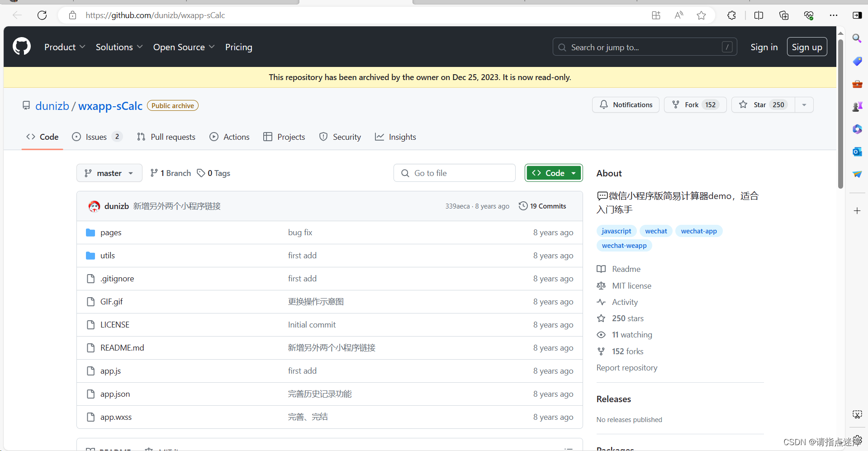The width and height of the screenshot is (868, 451).
Task: Expand the master branch selector
Action: tap(109, 173)
